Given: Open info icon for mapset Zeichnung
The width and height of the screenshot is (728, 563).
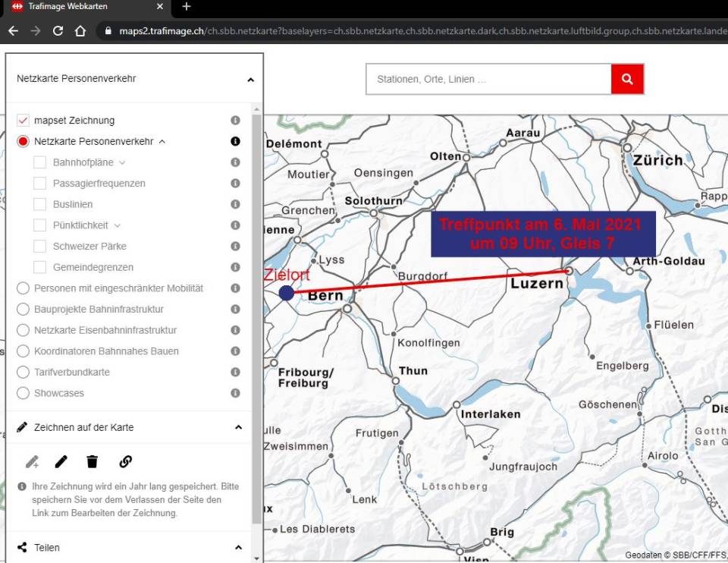Looking at the screenshot, I should coord(235,121).
